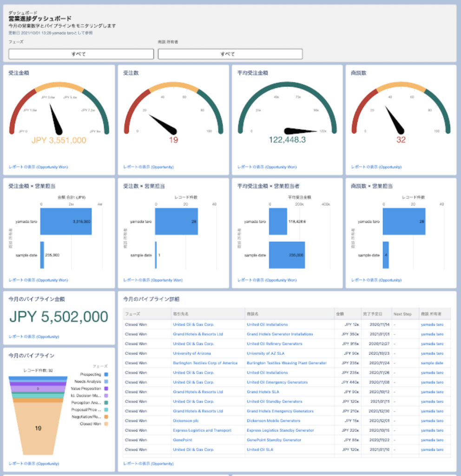Viewport: 461px width, 476px height.
Task: Sort table by 金額 column header
Action: [340, 314]
